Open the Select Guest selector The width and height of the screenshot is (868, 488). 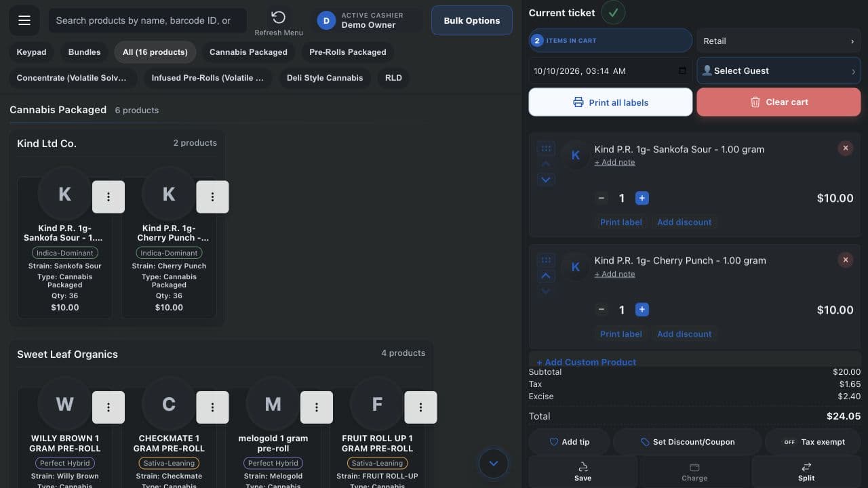point(778,70)
